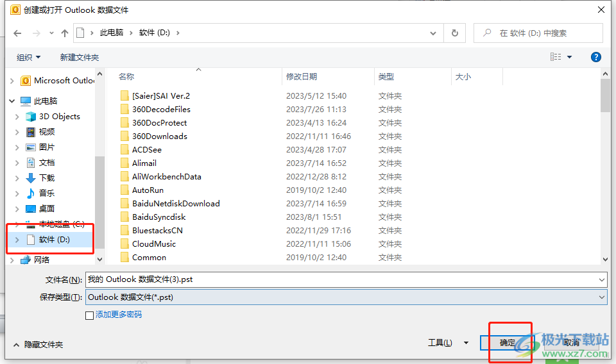
Task: Select 桌面 in the navigation tree
Action: pos(40,209)
